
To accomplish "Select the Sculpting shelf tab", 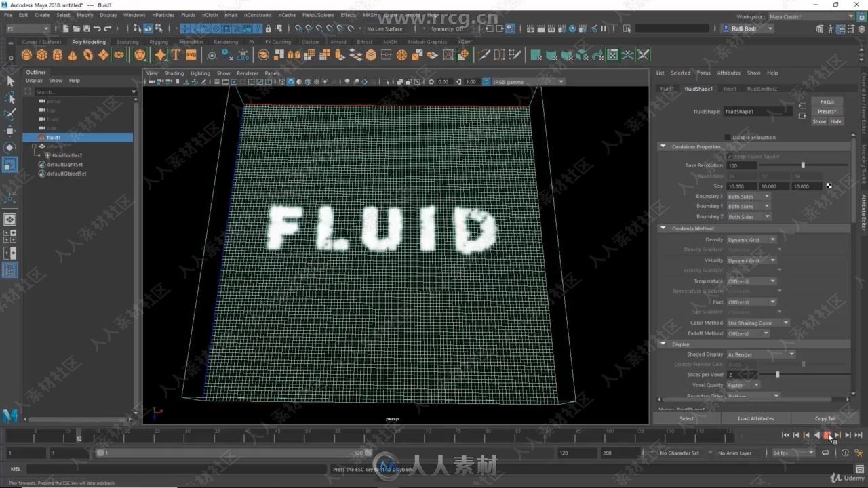I will [x=127, y=42].
